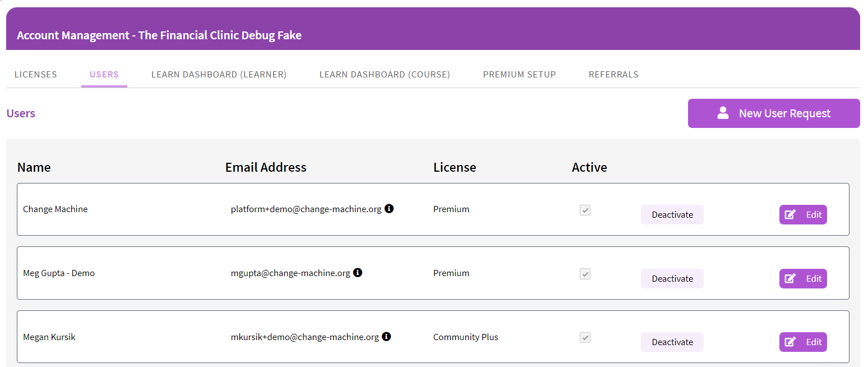The width and height of the screenshot is (868, 367).
Task: Open the Premium Setup tab
Action: point(520,74)
